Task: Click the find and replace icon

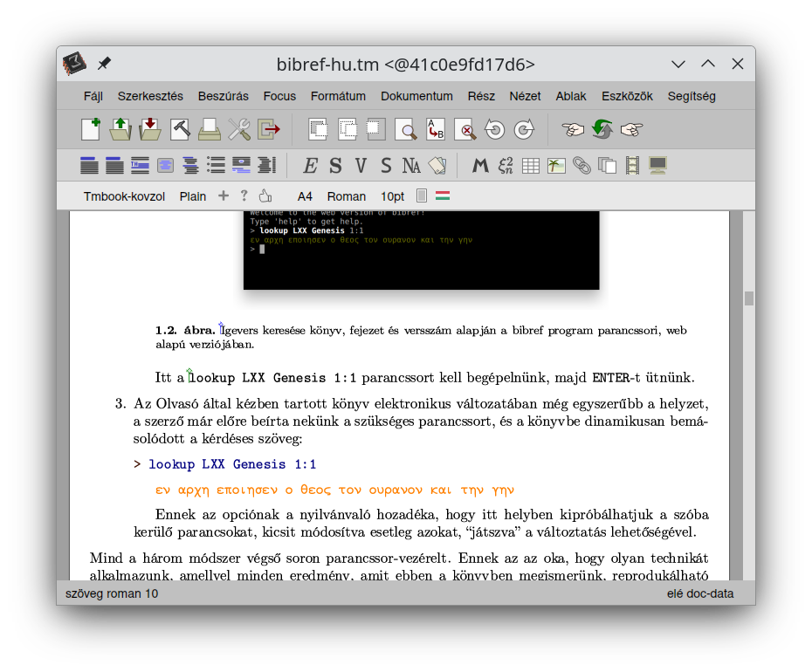Action: coord(436,130)
